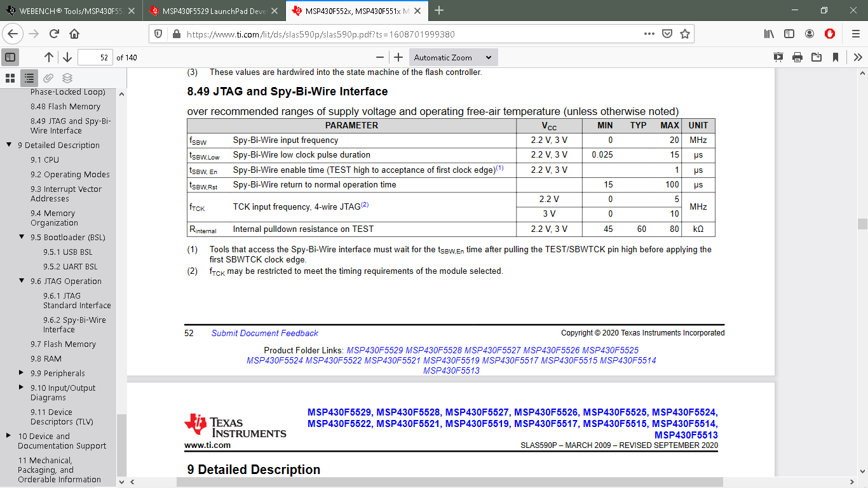Open the Library icon in toolbar
The image size is (868, 488).
coord(769,34)
